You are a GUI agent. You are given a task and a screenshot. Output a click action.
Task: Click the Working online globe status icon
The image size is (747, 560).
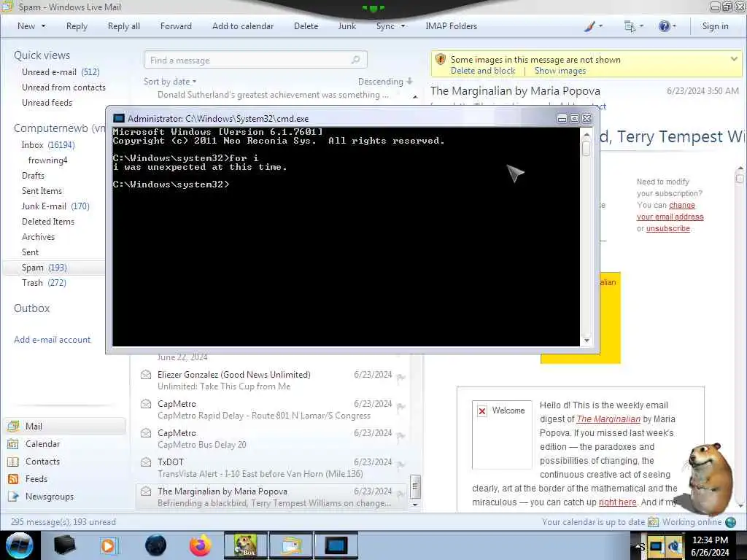coord(730,522)
